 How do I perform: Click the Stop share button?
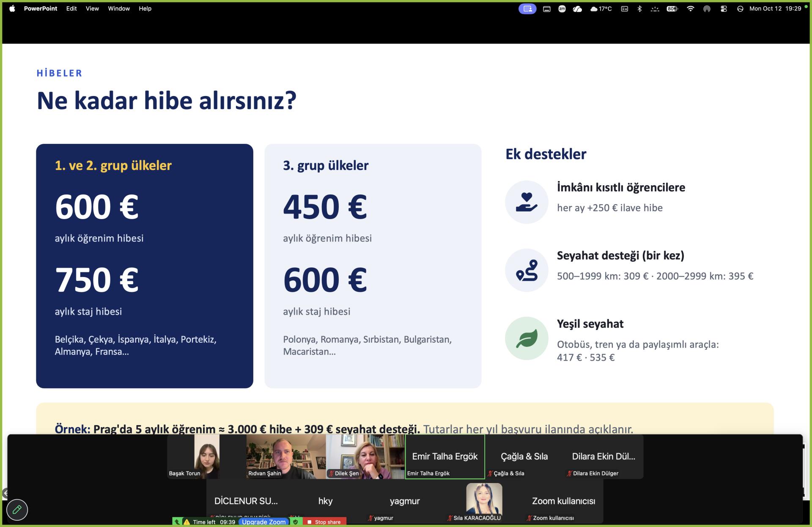[x=324, y=522]
